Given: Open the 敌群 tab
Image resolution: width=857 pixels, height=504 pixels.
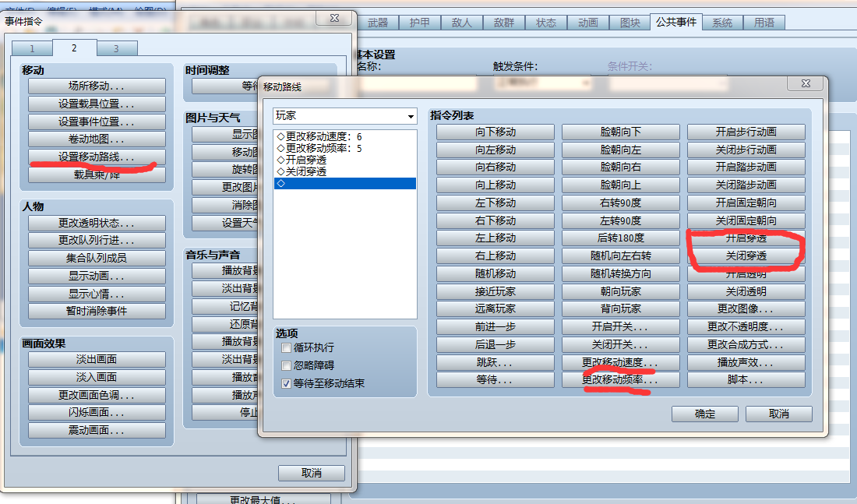Looking at the screenshot, I should click(x=504, y=23).
